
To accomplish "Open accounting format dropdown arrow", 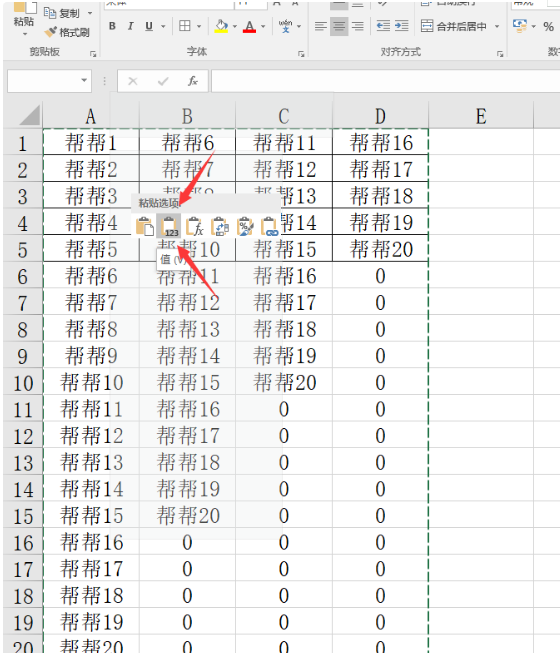I will point(534,26).
